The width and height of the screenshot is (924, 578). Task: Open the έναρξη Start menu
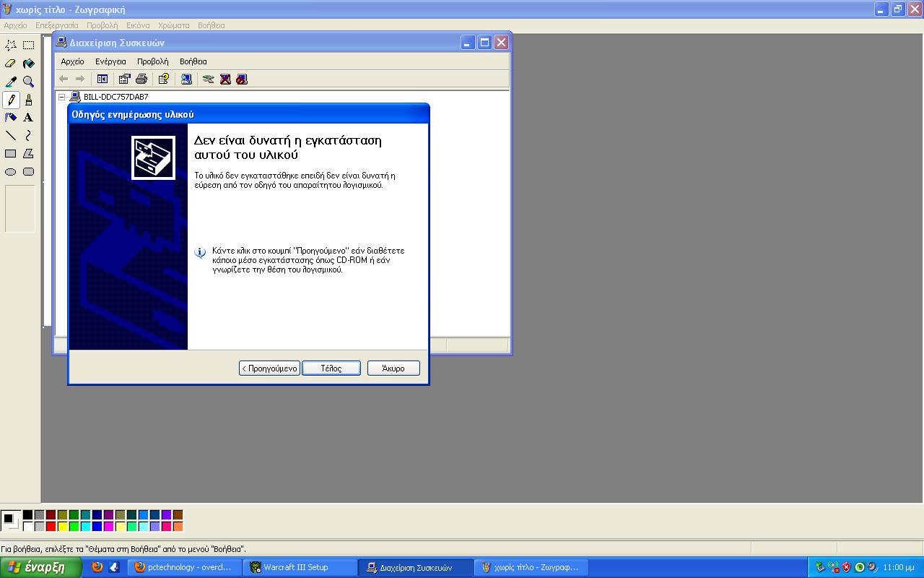coord(42,567)
